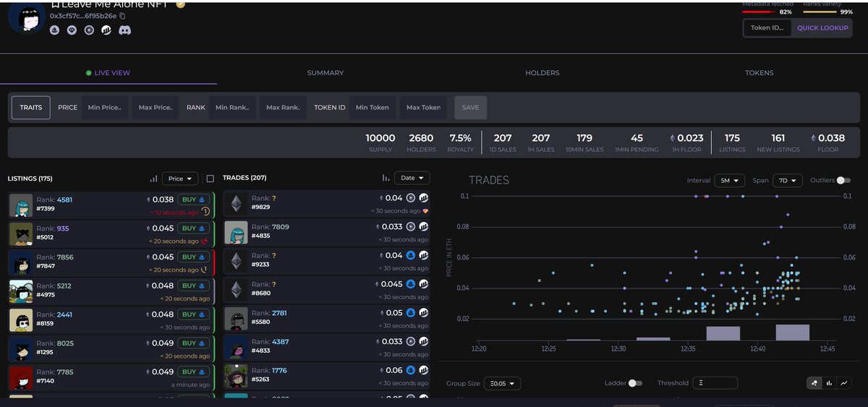Switch to the LIVE VIEW tab
This screenshot has height=407, width=868.
click(108, 73)
